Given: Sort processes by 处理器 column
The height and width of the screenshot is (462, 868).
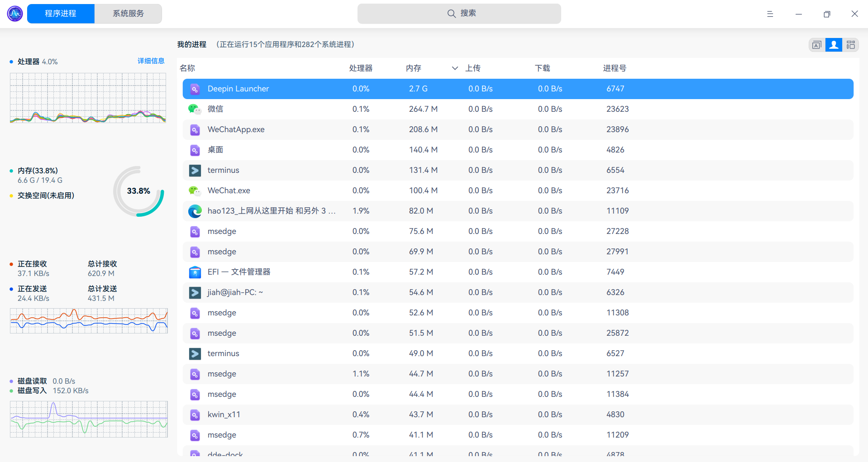Looking at the screenshot, I should 361,68.
